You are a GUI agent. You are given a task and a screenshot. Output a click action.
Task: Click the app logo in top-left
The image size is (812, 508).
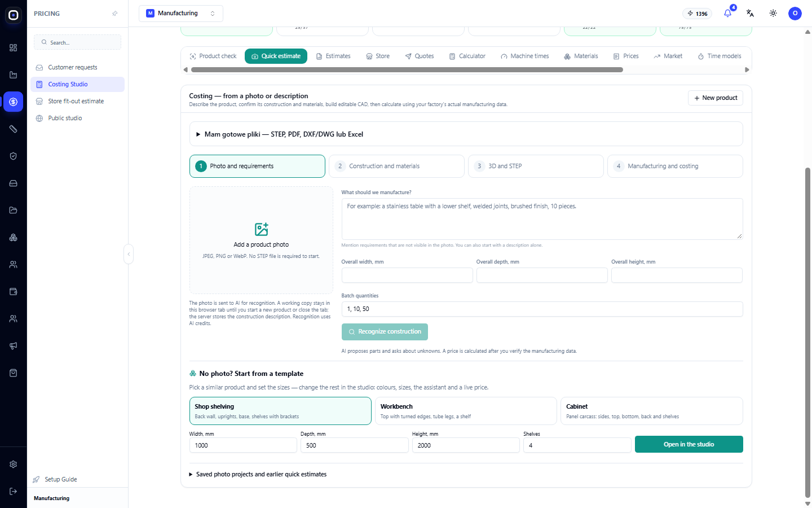14,15
